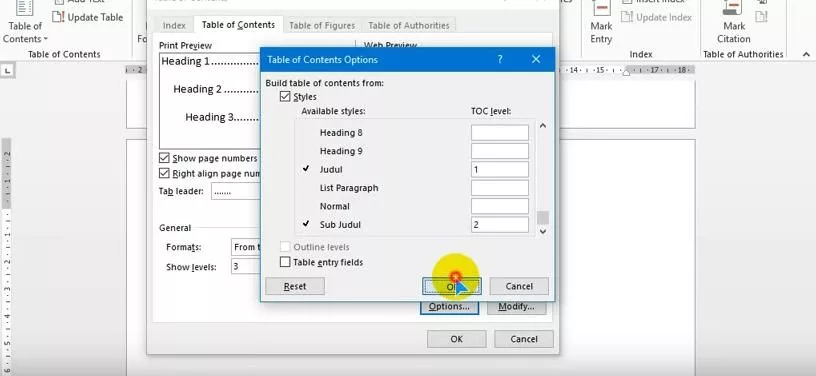Open the Tab leader dropdown
816x376 pixels.
click(x=236, y=191)
